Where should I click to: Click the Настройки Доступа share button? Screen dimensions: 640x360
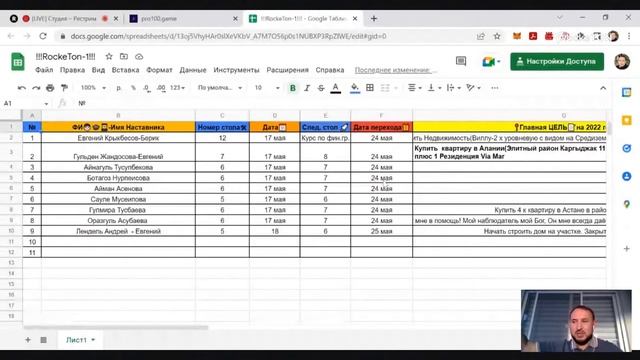(x=557, y=61)
